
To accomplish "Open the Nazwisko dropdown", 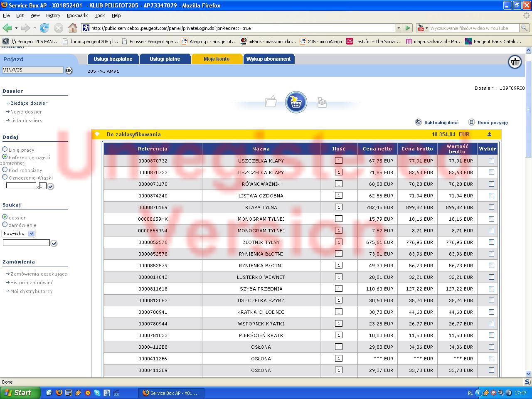I will pos(32,234).
